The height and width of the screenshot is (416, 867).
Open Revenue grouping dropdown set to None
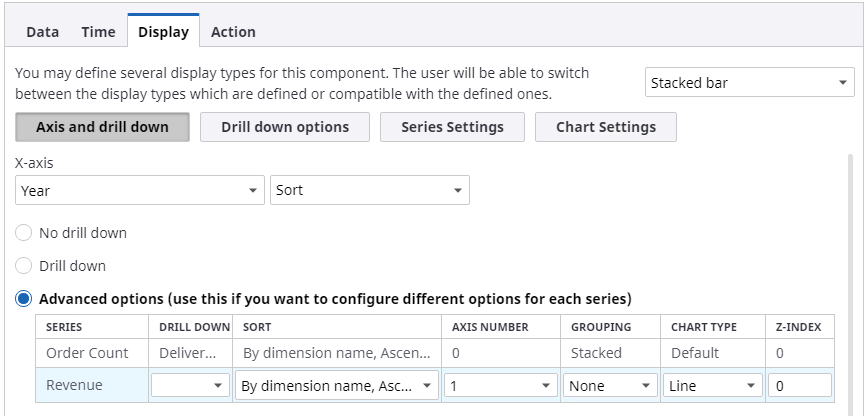click(x=609, y=386)
